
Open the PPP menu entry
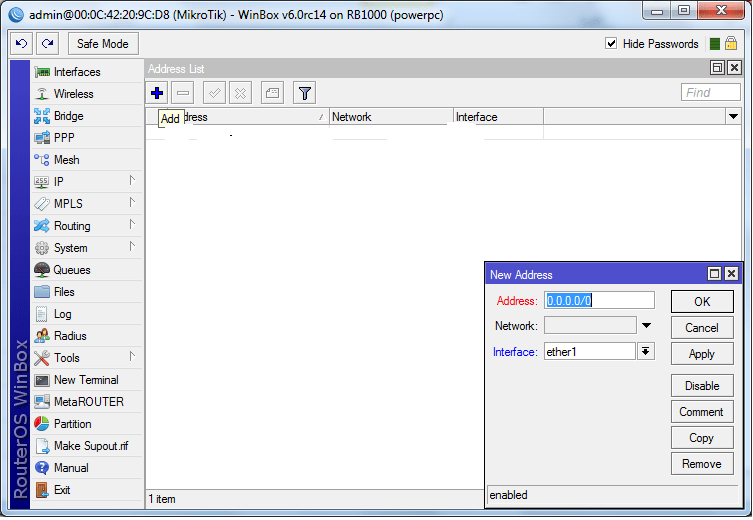(x=87, y=138)
